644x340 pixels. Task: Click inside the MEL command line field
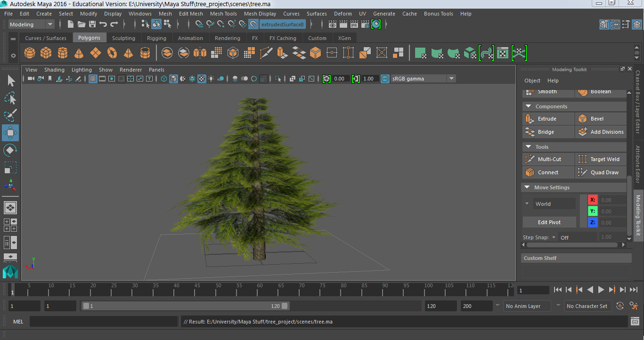104,321
